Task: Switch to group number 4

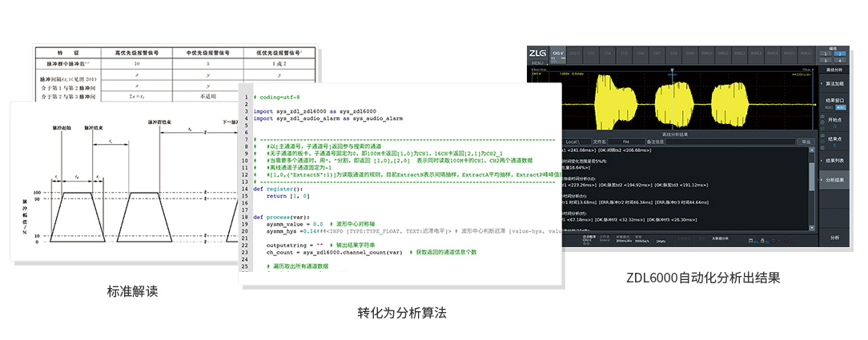Action: pyautogui.click(x=841, y=60)
